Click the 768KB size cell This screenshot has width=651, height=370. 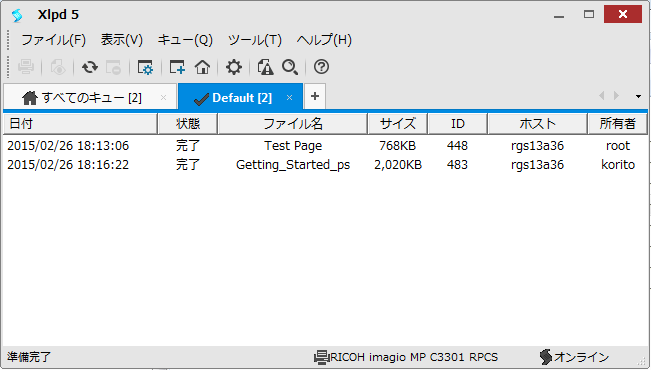point(397,146)
